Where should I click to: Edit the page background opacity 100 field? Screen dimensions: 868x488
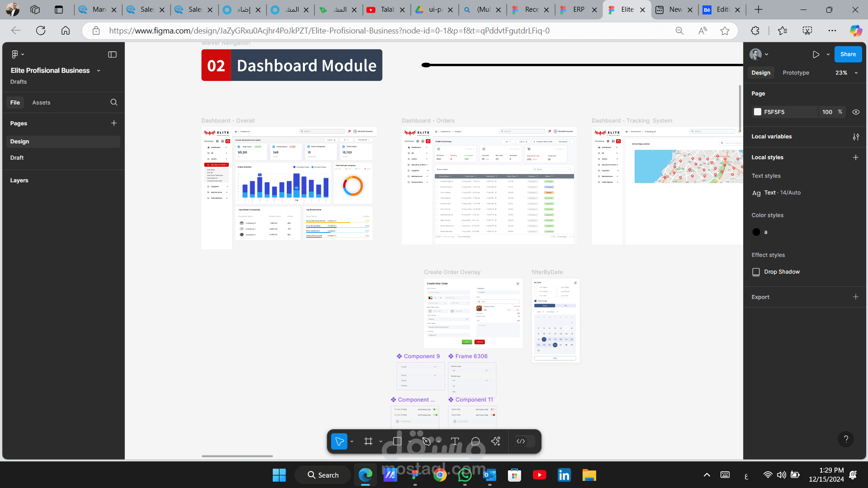coord(827,112)
